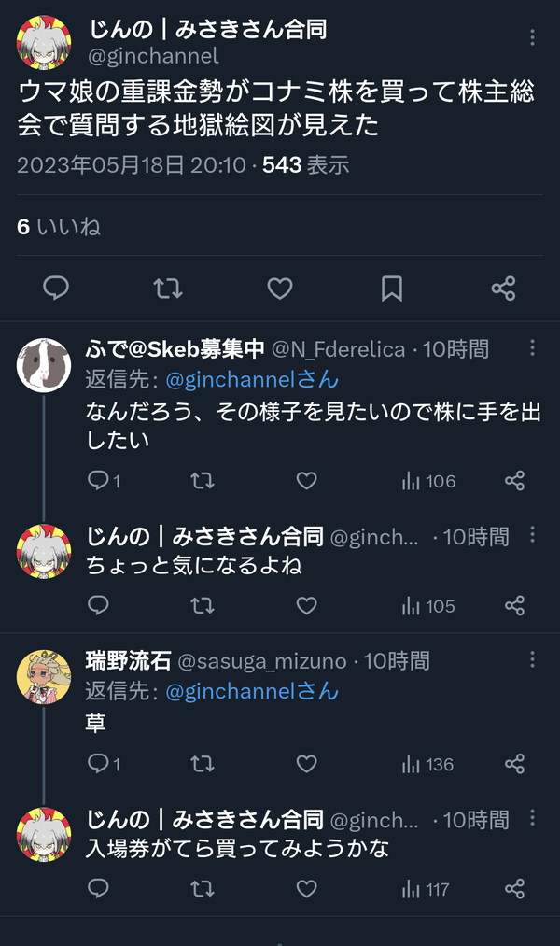560x946 pixels.
Task: Open more options on 瑞野流石 reply
Action: pos(532,658)
